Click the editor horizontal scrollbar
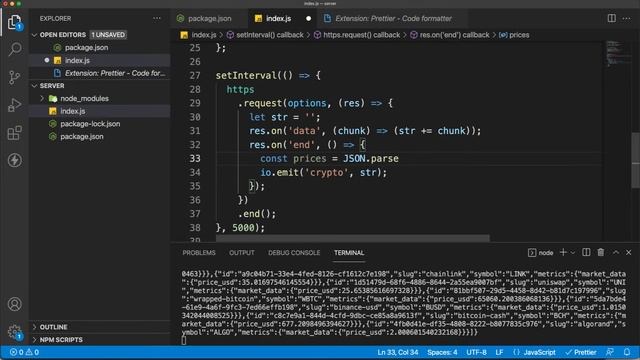This screenshot has height=360, width=640. pyautogui.click(x=353, y=238)
